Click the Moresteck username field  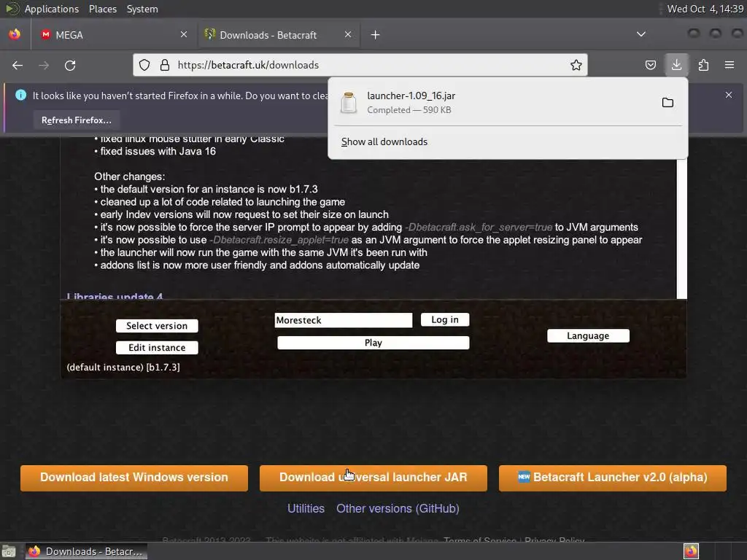tap(344, 320)
